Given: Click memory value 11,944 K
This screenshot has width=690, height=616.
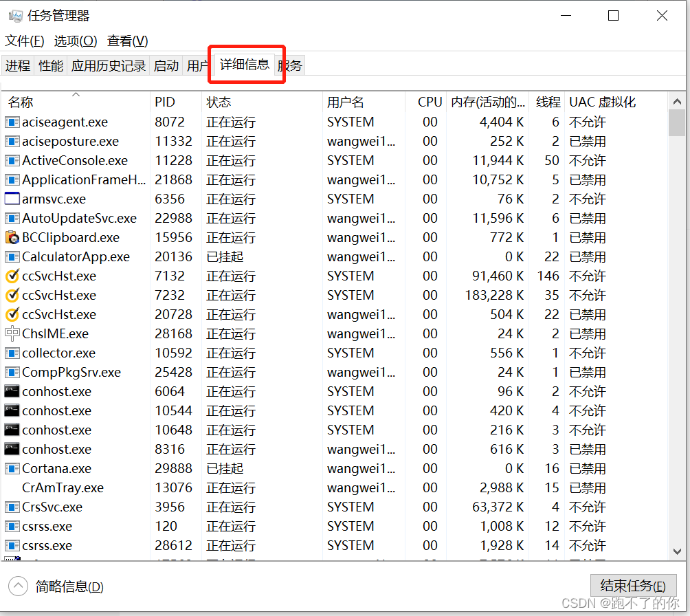Looking at the screenshot, I should click(498, 161).
